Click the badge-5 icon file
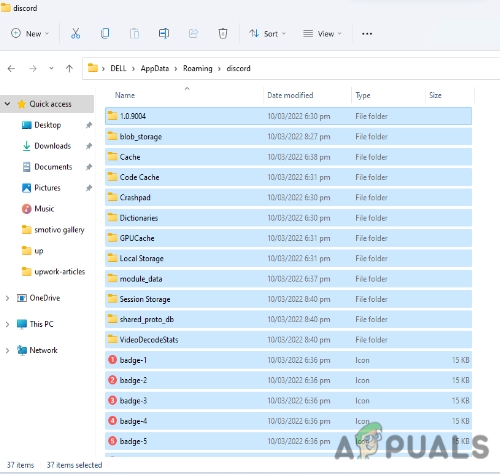The height and width of the screenshot is (474, 500). tap(288, 441)
